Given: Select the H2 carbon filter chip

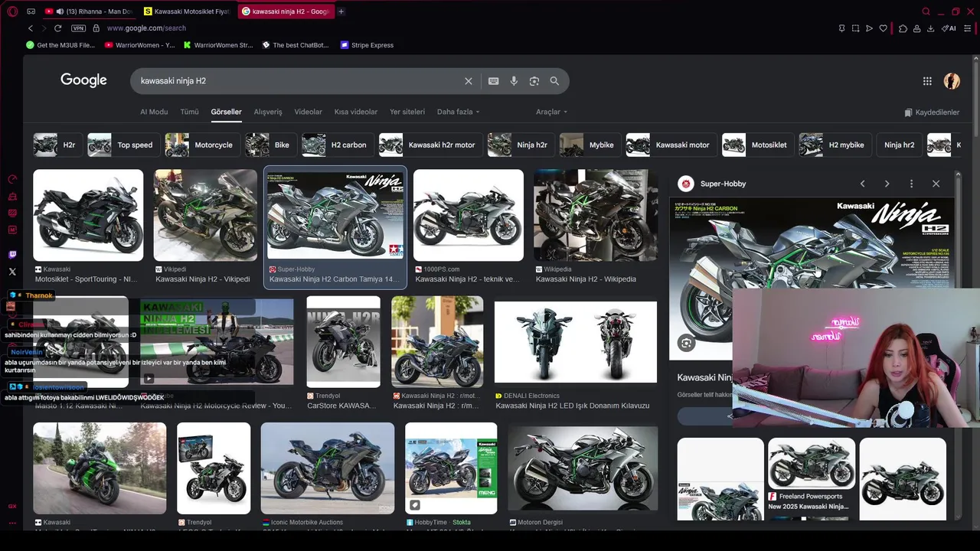Looking at the screenshot, I should coord(336,145).
